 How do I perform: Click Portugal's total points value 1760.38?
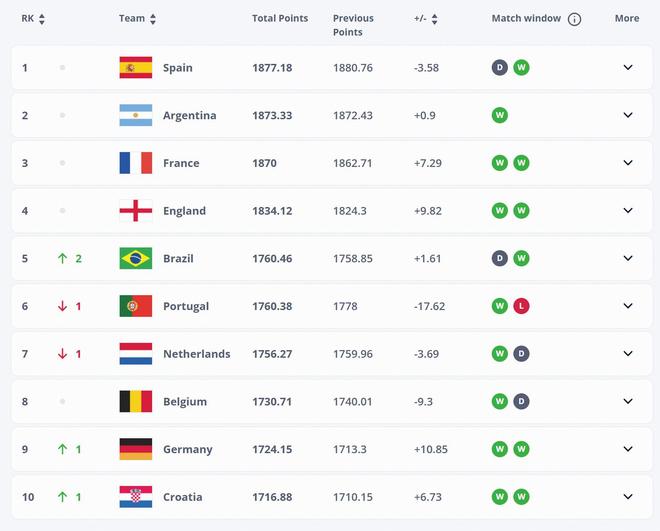coord(272,306)
